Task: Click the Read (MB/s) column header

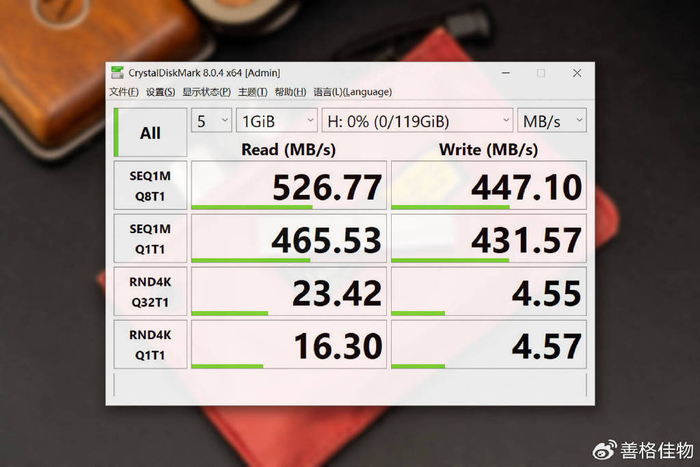Action: click(x=288, y=150)
